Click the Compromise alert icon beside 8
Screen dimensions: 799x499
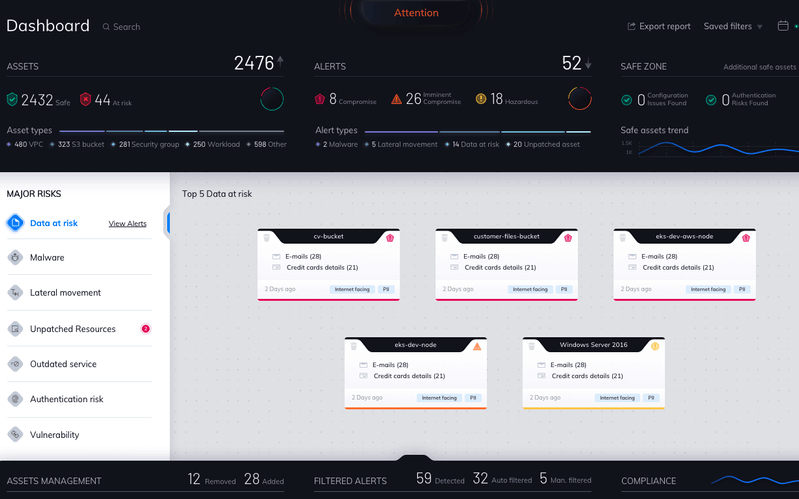click(x=319, y=99)
